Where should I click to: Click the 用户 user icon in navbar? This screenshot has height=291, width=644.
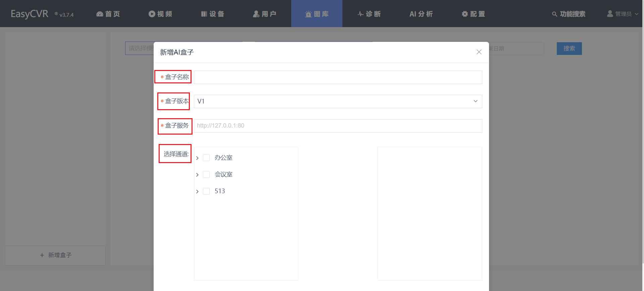pos(256,14)
